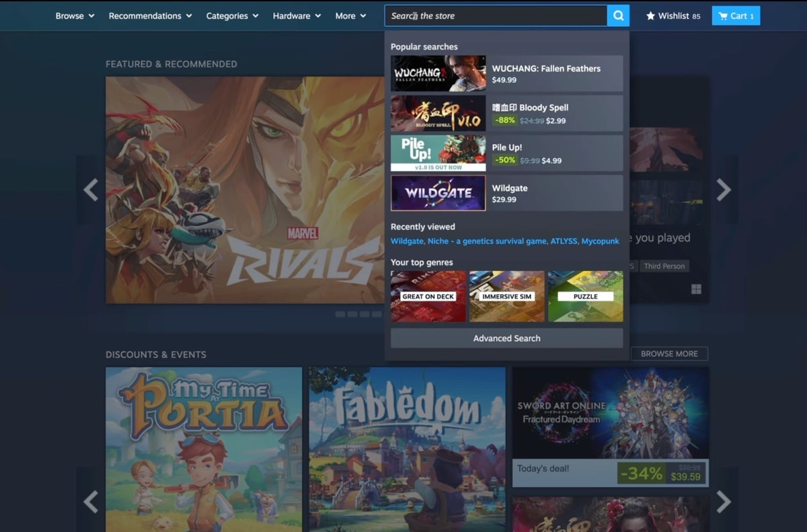The image size is (807, 532).
Task: Expand the Categories dropdown
Action: 232,15
